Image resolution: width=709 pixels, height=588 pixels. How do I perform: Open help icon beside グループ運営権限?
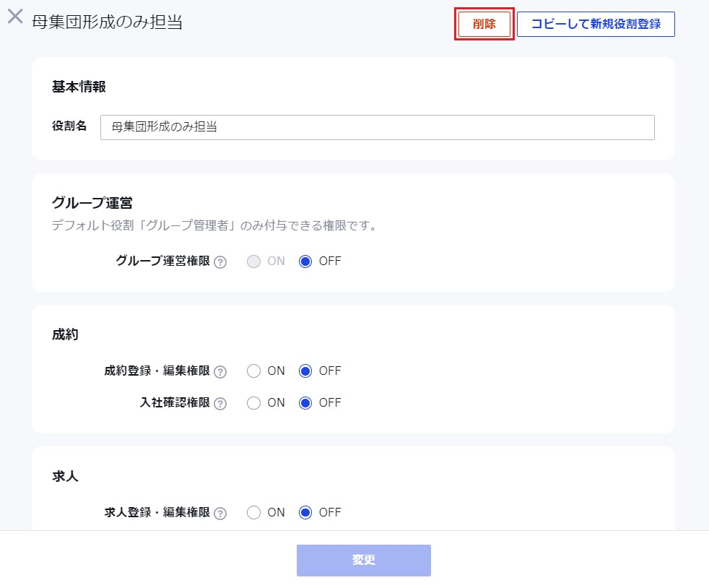220,262
